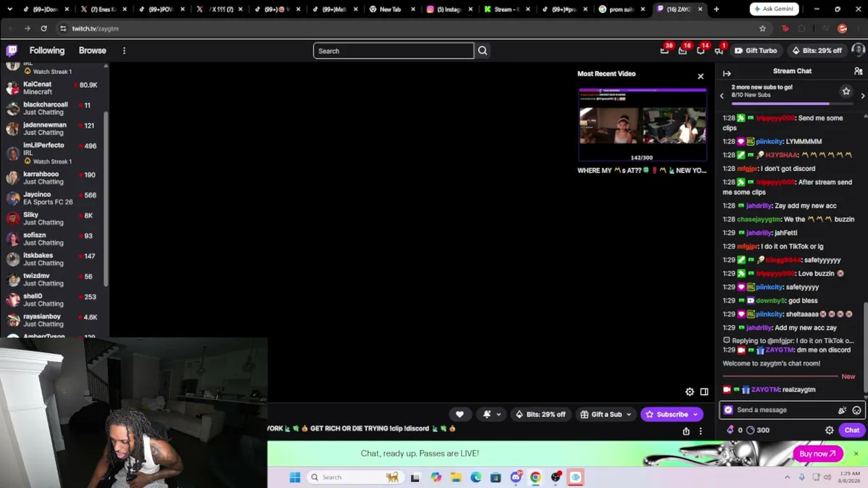This screenshot has width=868, height=488.
Task: Open player settings gear
Action: click(690, 392)
